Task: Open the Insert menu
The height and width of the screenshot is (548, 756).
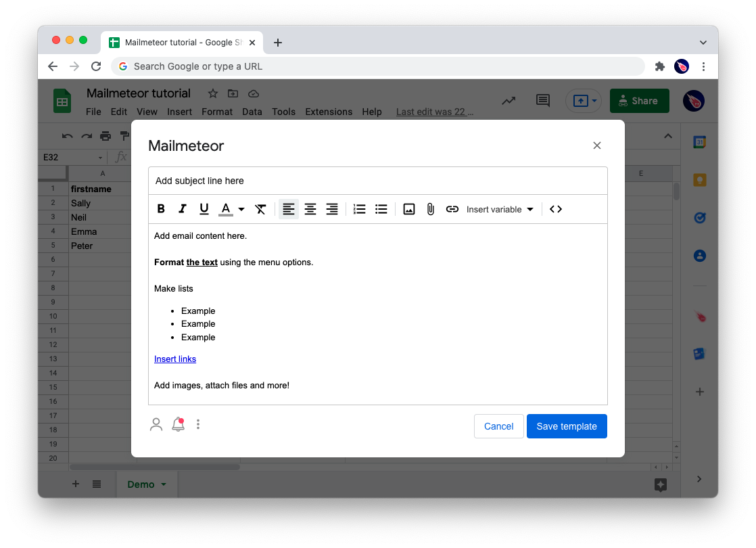Action: [x=179, y=112]
